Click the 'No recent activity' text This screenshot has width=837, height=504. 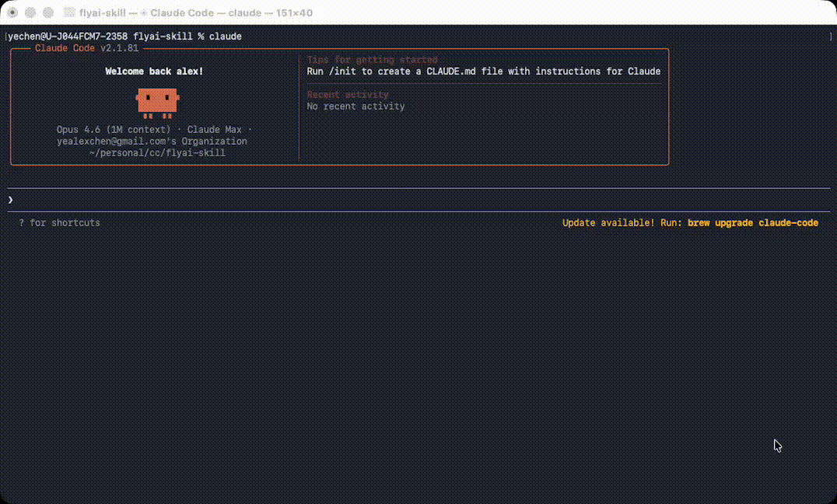tap(355, 106)
